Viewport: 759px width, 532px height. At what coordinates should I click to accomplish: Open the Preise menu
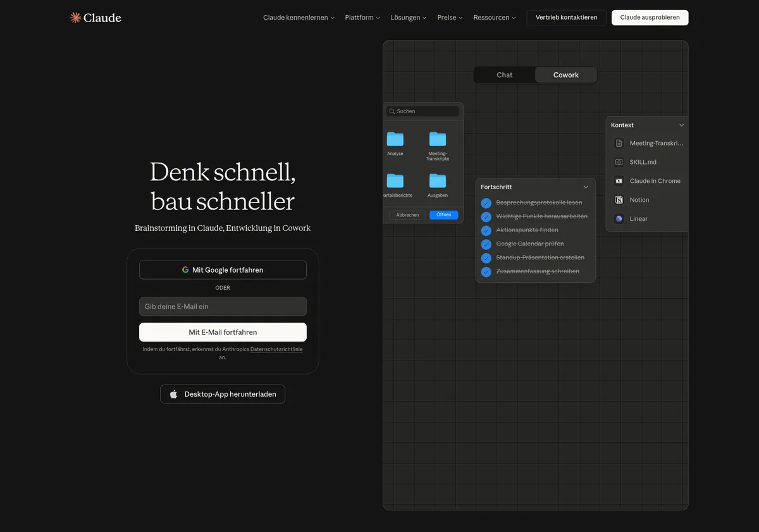449,17
